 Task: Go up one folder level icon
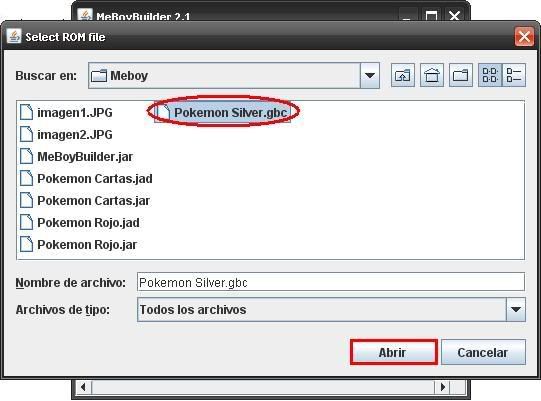point(403,75)
